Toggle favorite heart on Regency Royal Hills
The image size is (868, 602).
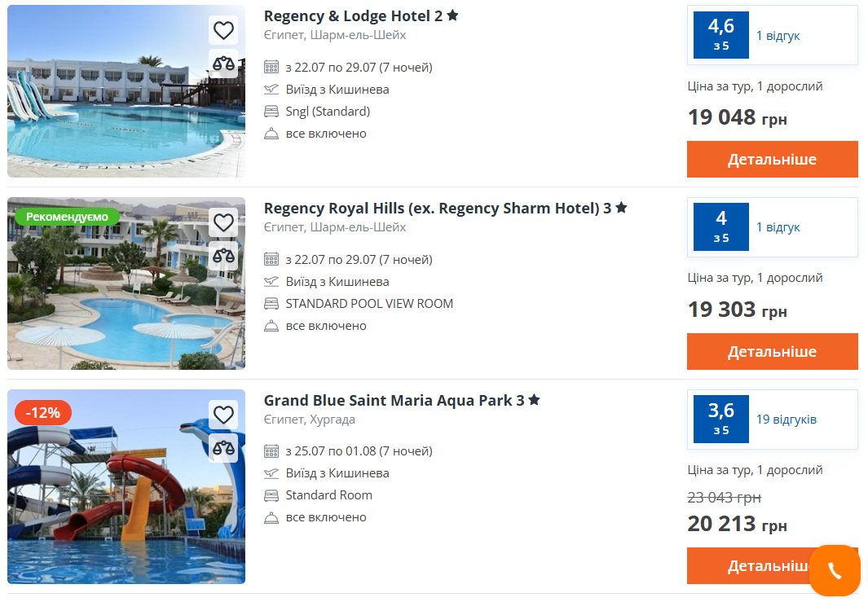223,222
